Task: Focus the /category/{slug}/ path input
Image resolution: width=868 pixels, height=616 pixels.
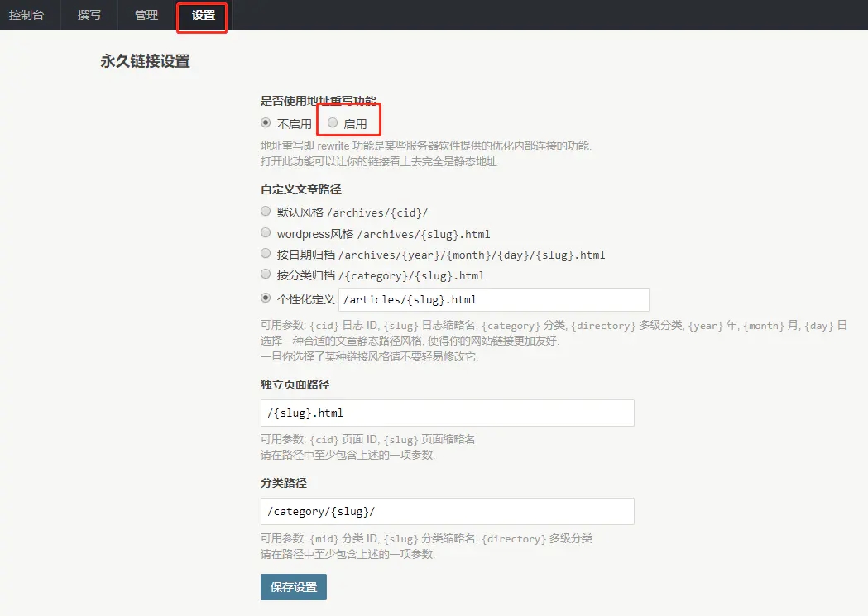Action: click(x=447, y=511)
